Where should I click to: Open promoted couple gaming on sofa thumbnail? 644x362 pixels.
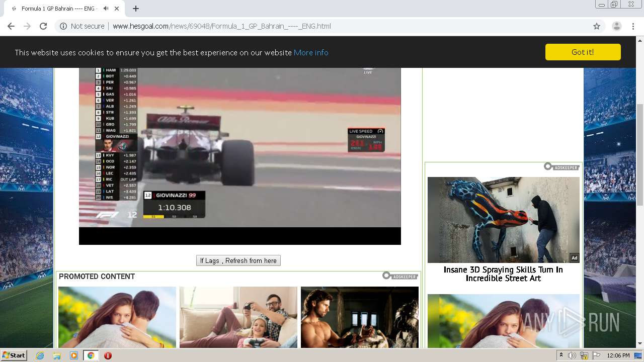(238, 317)
